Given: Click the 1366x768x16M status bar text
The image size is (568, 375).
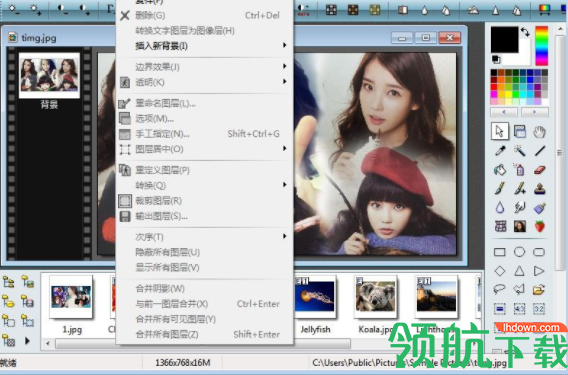Looking at the screenshot, I should click(x=183, y=362).
